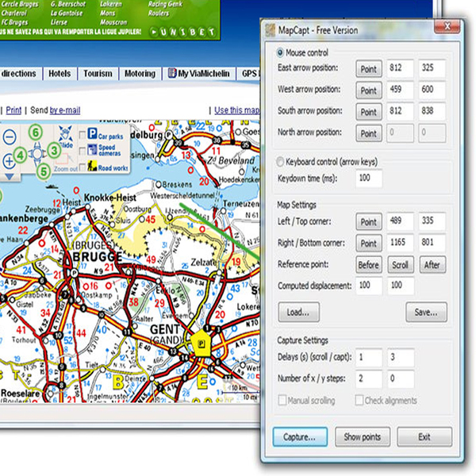Click the Save... button
Image resolution: width=476 pixels, height=476 pixels.
426,312
